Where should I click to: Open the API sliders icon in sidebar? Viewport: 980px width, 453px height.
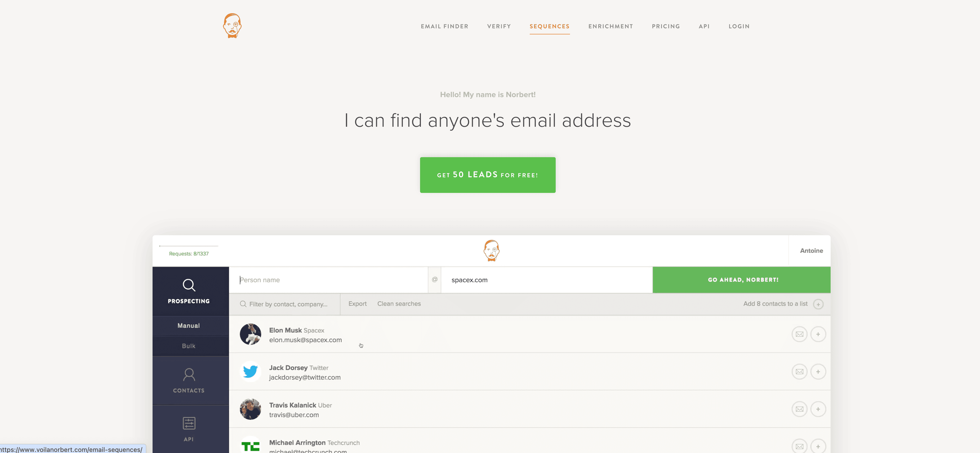click(189, 423)
